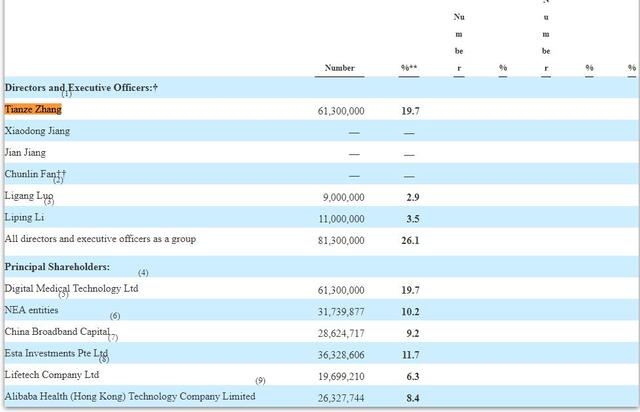Select the Chunlin Fan entry
This screenshot has width=640, height=412.
pyautogui.click(x=35, y=174)
